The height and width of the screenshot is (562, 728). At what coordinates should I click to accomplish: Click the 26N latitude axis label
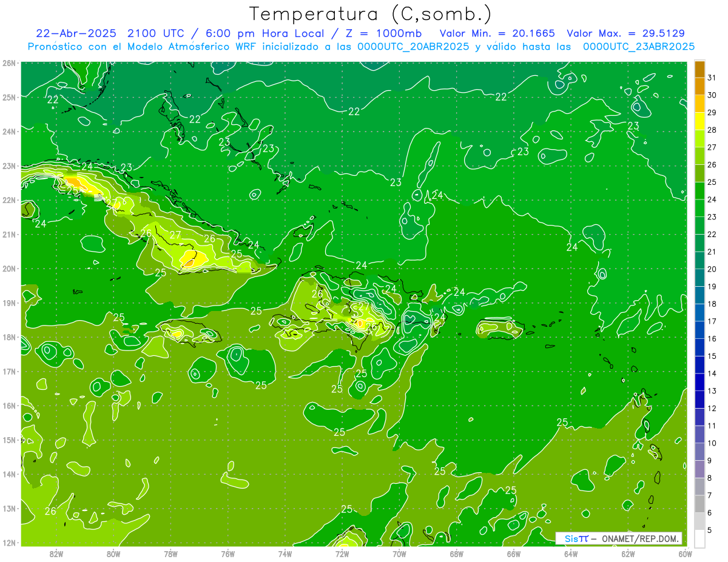9,63
